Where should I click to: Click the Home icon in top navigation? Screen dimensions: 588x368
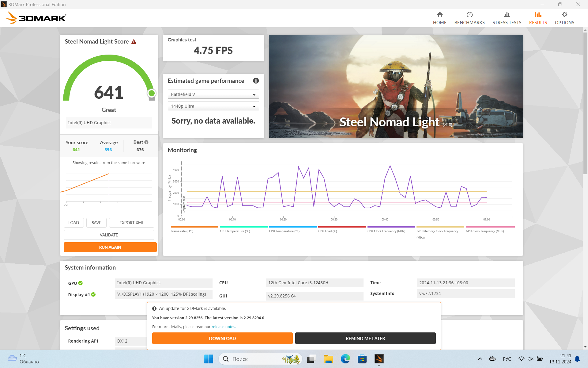439,15
